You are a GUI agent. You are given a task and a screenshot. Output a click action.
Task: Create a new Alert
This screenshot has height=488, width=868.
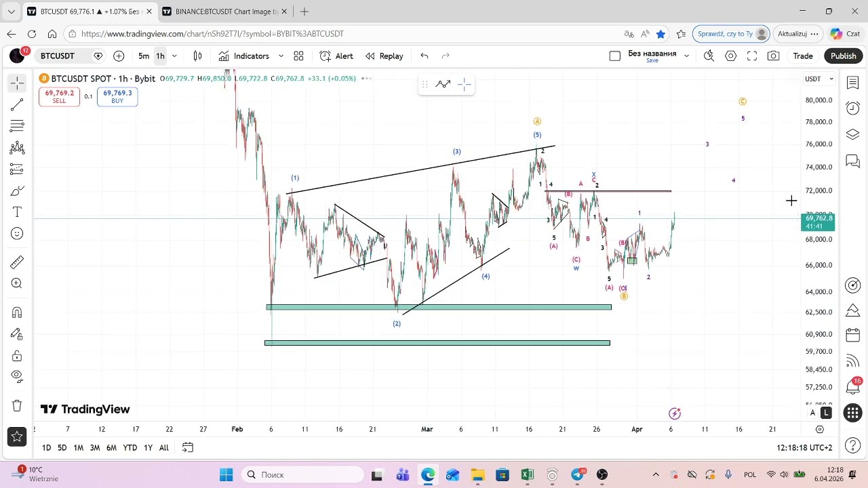pyautogui.click(x=336, y=56)
